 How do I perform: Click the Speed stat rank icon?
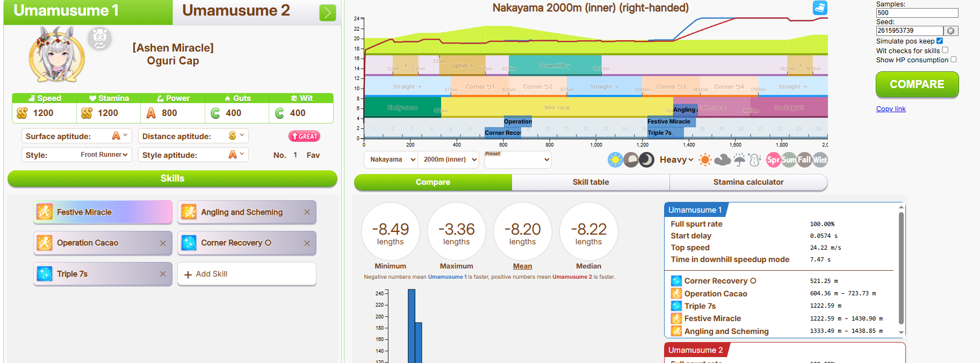coord(22,113)
